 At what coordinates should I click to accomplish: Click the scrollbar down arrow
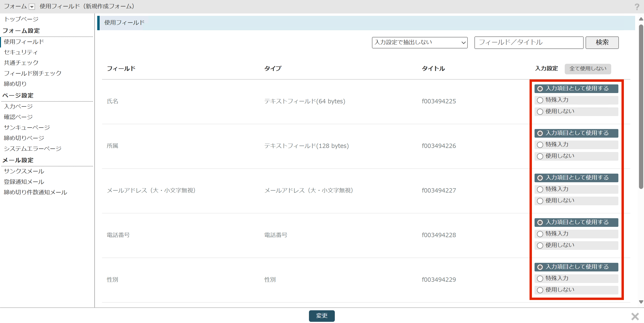pos(641,302)
